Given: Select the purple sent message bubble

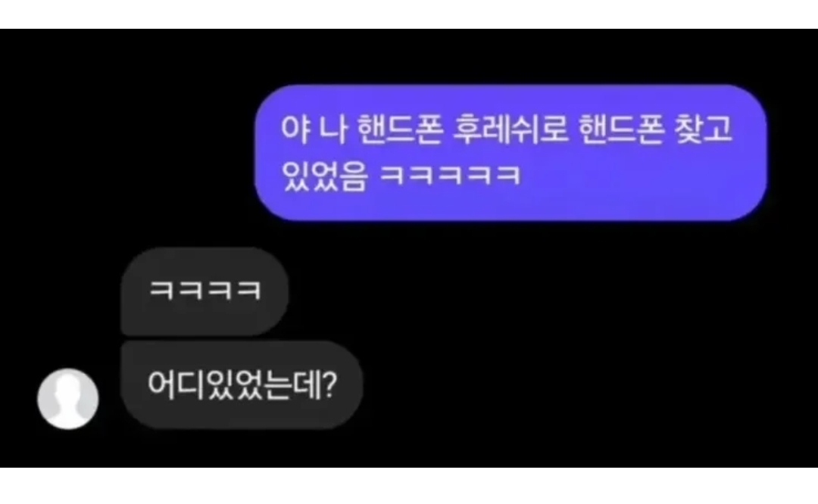Looking at the screenshot, I should [510, 153].
